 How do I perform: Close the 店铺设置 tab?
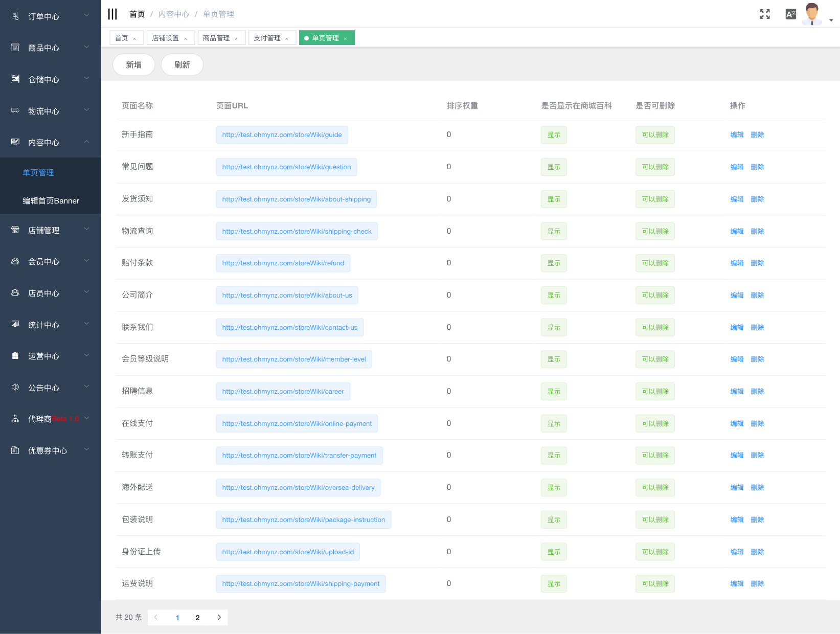coord(186,39)
